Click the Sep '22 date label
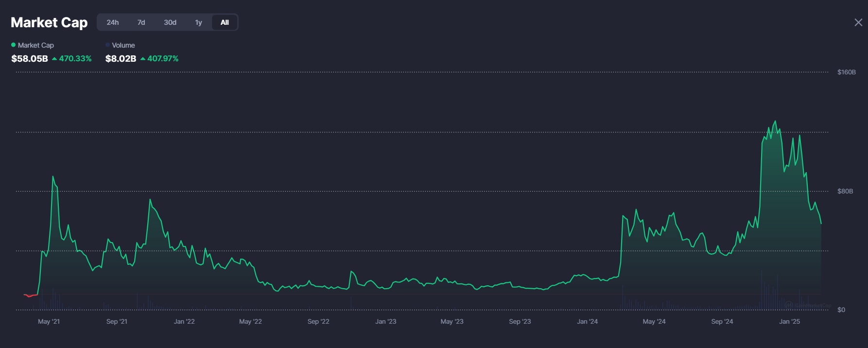Image resolution: width=868 pixels, height=348 pixels. [318, 321]
